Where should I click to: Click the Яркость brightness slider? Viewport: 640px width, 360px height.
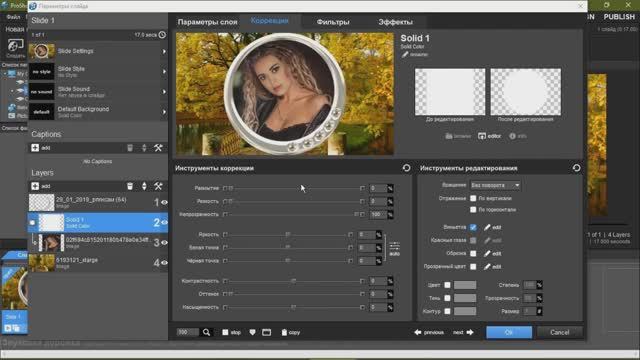(x=288, y=235)
